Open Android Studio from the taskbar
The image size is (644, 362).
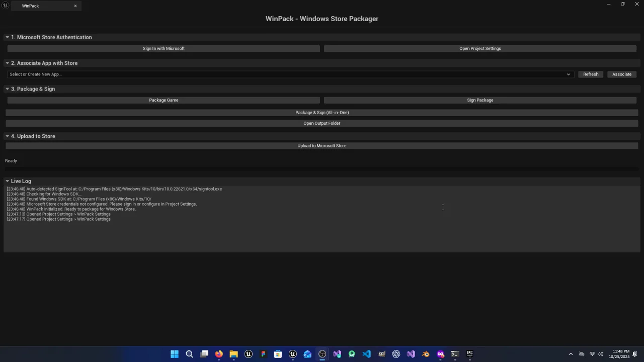[352, 354]
